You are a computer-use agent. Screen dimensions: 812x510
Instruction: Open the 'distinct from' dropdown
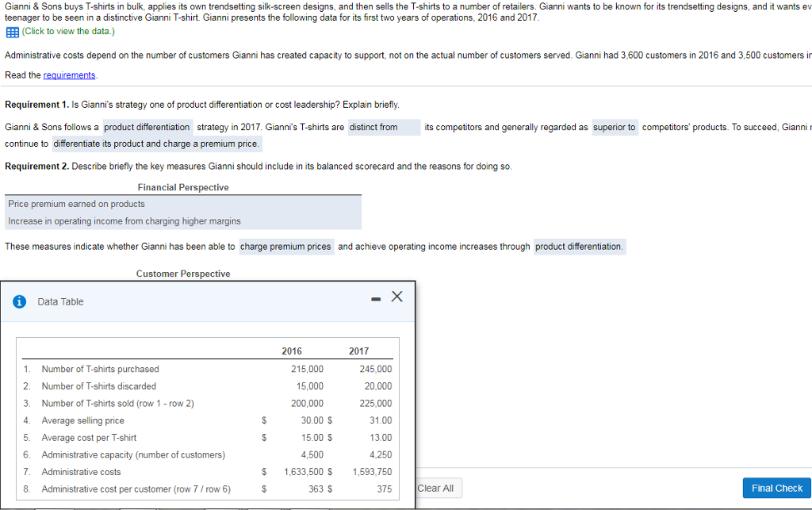(x=385, y=128)
